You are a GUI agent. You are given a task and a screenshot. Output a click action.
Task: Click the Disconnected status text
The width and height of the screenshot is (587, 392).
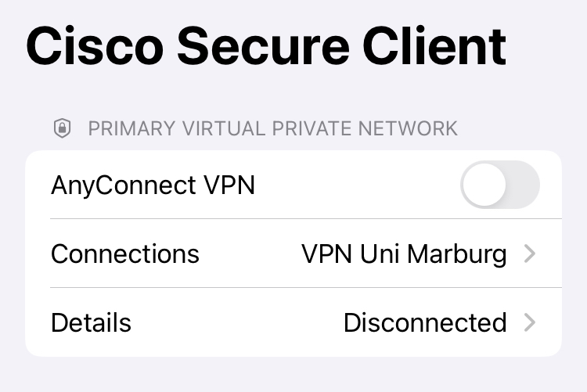[425, 322]
